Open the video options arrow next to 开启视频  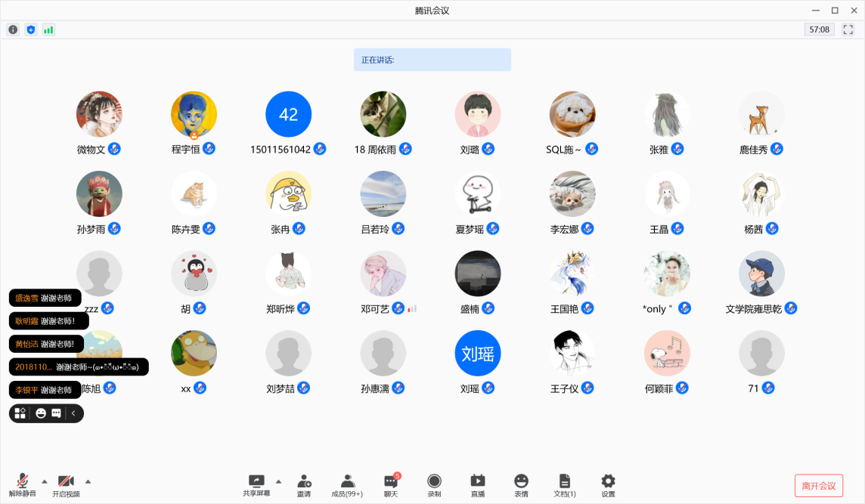[x=88, y=481]
